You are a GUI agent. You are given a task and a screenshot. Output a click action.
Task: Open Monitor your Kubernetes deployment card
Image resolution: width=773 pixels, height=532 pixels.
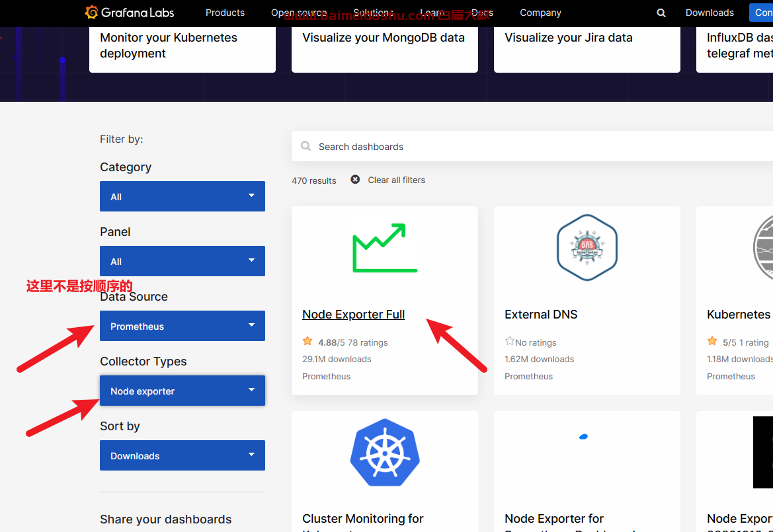(x=183, y=50)
